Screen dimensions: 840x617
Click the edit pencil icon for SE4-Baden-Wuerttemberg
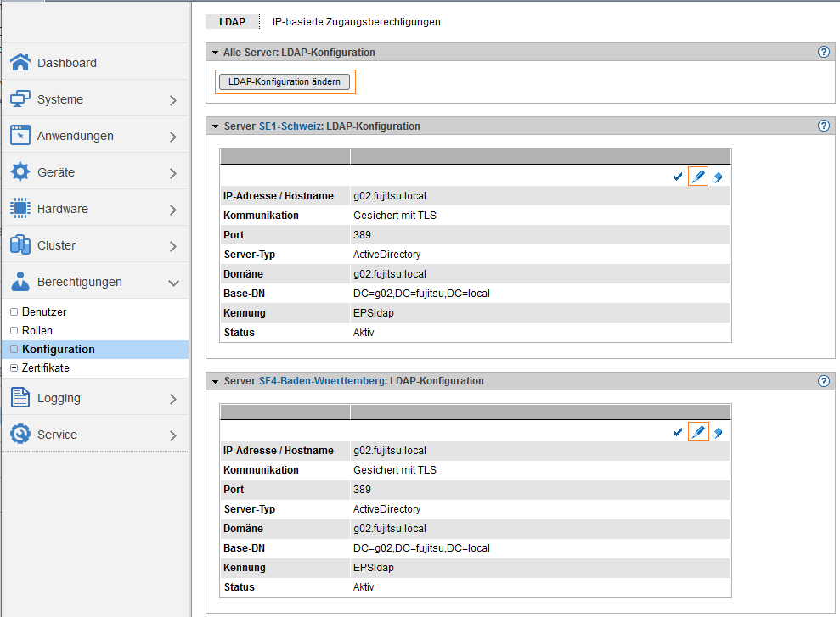pos(698,432)
